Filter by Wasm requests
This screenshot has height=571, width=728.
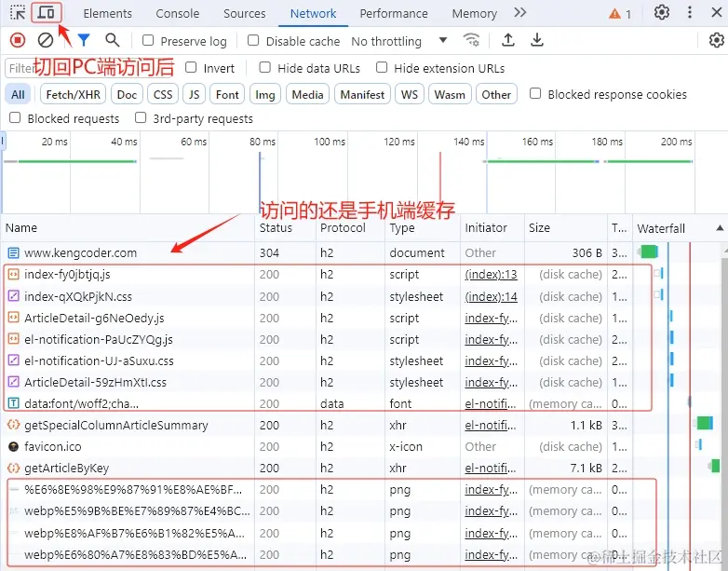(450, 94)
